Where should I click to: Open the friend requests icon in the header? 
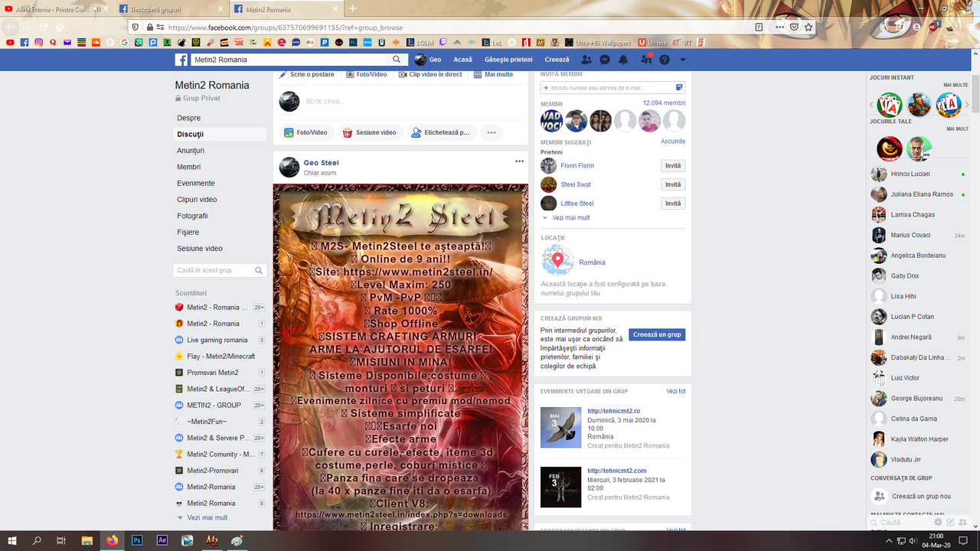pos(586,60)
